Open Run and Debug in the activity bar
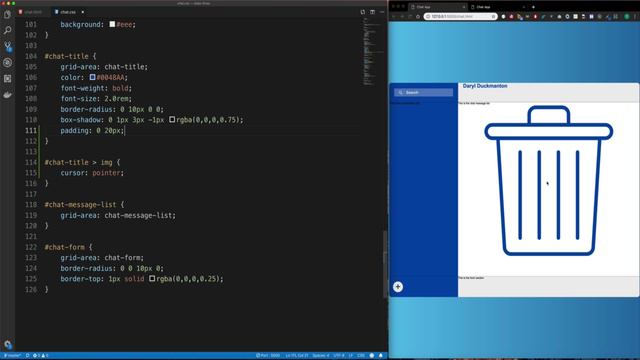The image size is (640, 360). [x=7, y=62]
